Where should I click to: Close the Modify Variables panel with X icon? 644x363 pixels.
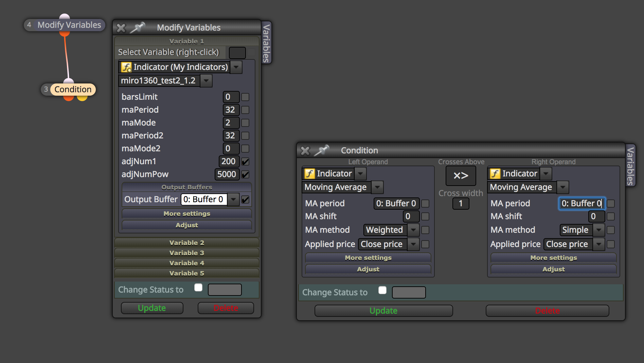(121, 27)
